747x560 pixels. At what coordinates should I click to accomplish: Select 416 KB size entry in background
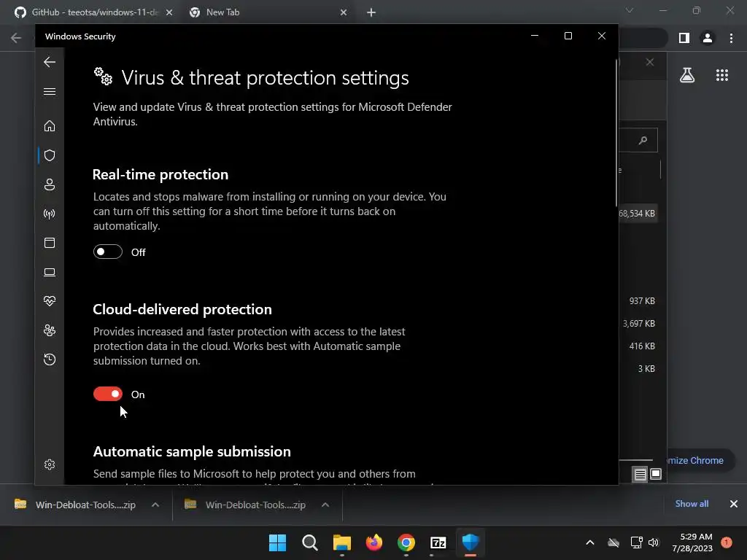pos(642,346)
